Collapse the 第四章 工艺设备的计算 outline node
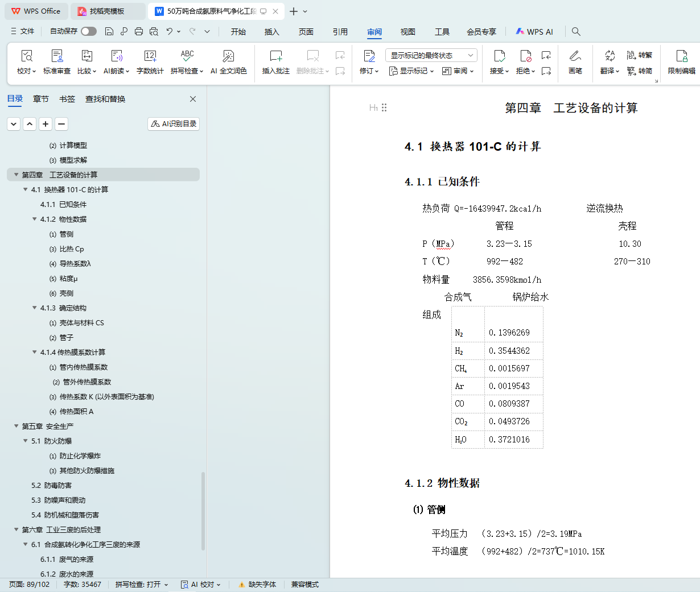 (x=16, y=175)
